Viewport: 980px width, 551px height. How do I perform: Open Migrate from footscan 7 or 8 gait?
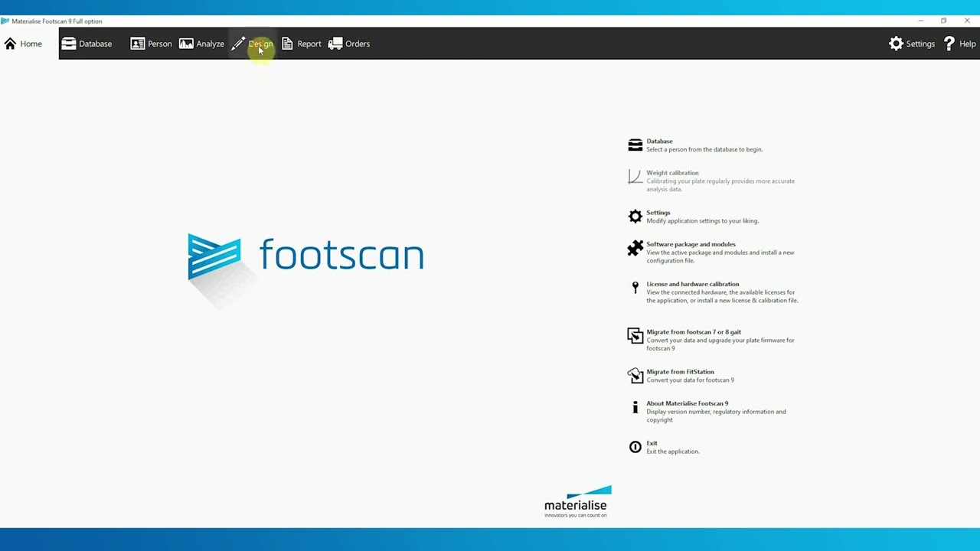[x=694, y=332]
